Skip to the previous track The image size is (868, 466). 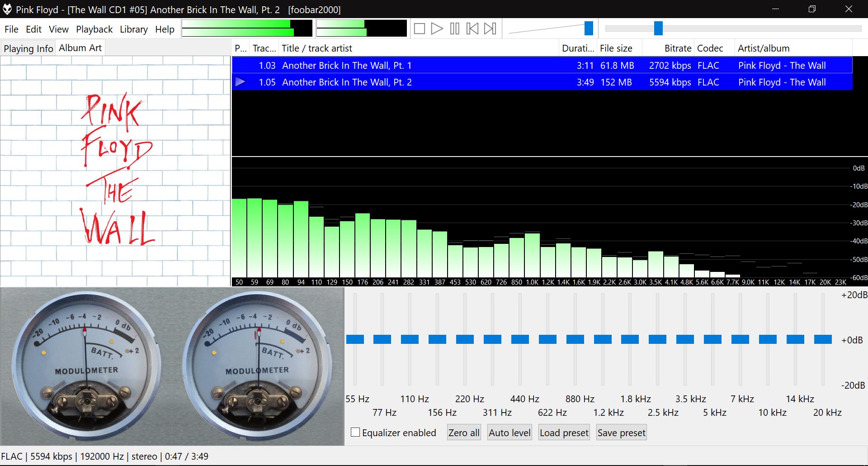[x=472, y=29]
